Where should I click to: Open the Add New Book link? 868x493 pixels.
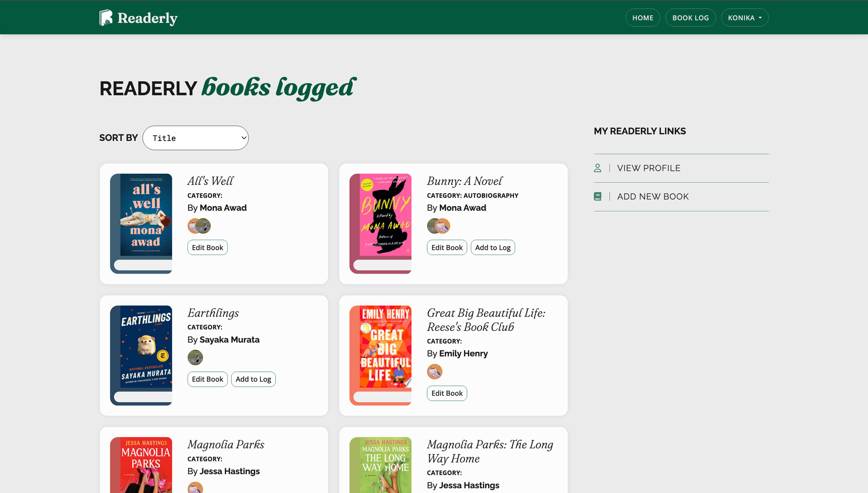(653, 197)
